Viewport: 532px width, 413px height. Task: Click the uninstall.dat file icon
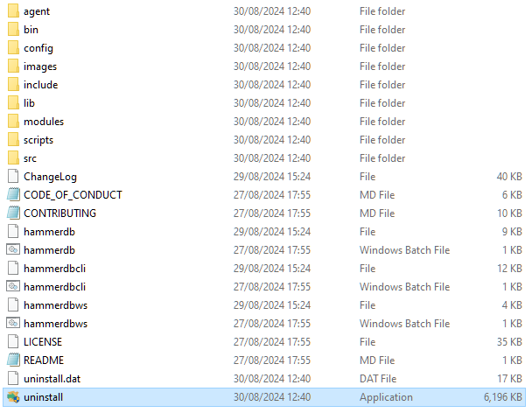point(13,378)
